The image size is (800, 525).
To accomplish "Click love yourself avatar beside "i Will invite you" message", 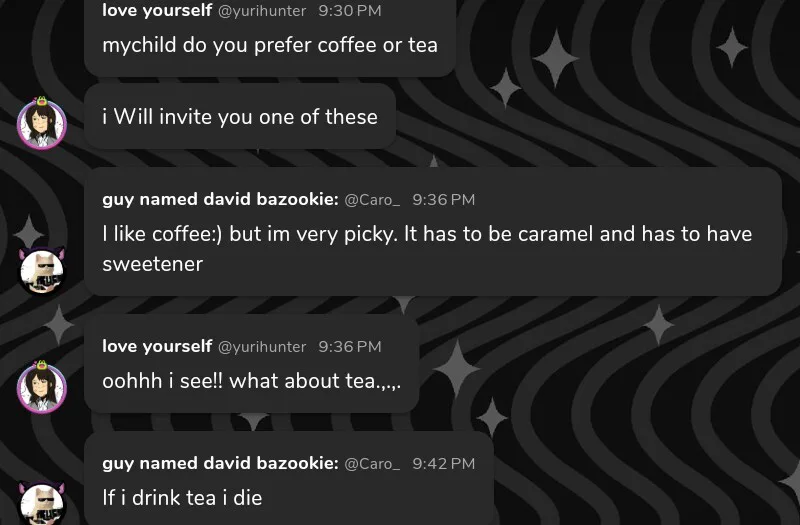I will pos(42,124).
